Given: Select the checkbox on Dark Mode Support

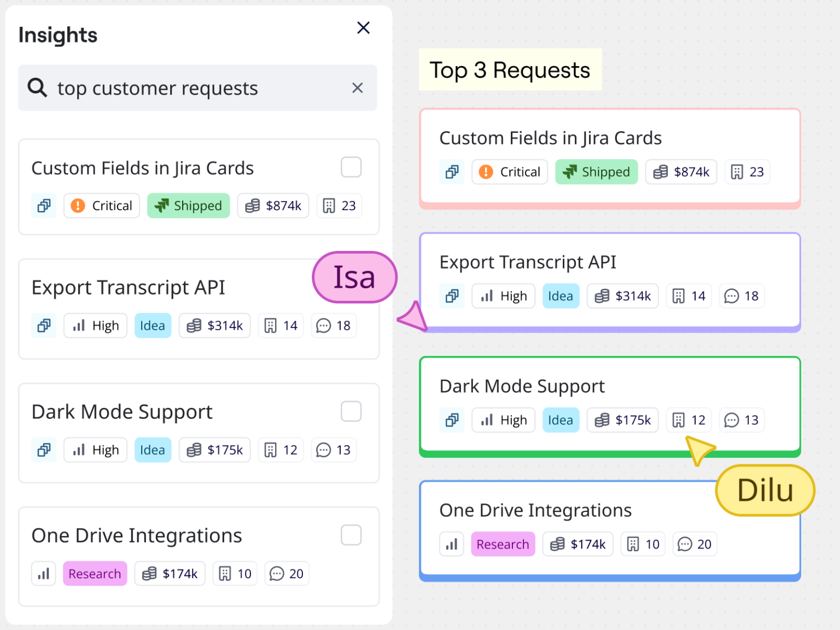Looking at the screenshot, I should [351, 411].
